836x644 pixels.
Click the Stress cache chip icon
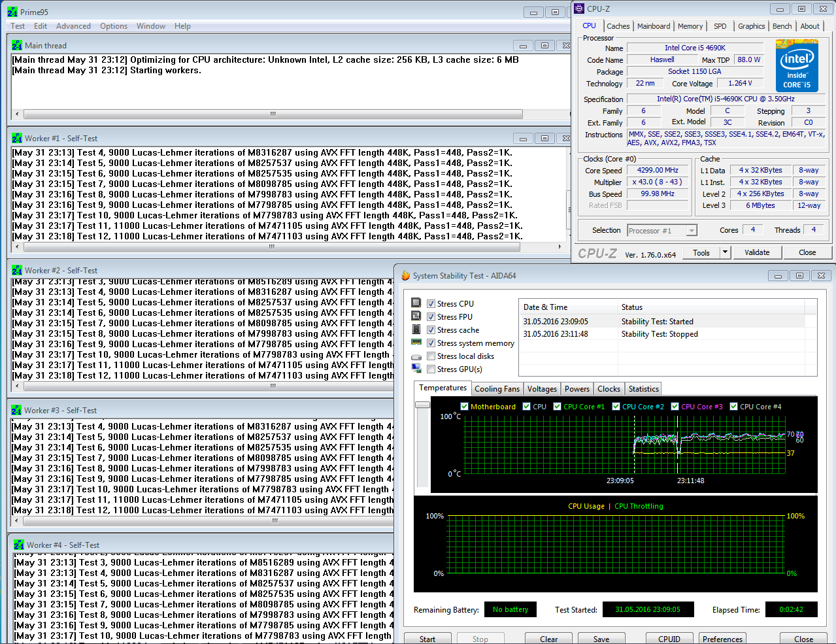tap(416, 330)
